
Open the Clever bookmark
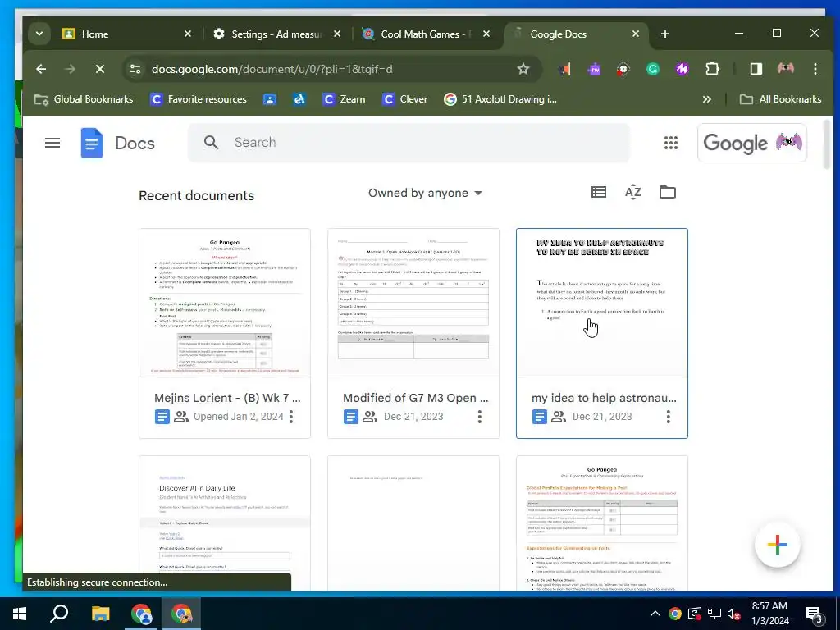coord(404,99)
